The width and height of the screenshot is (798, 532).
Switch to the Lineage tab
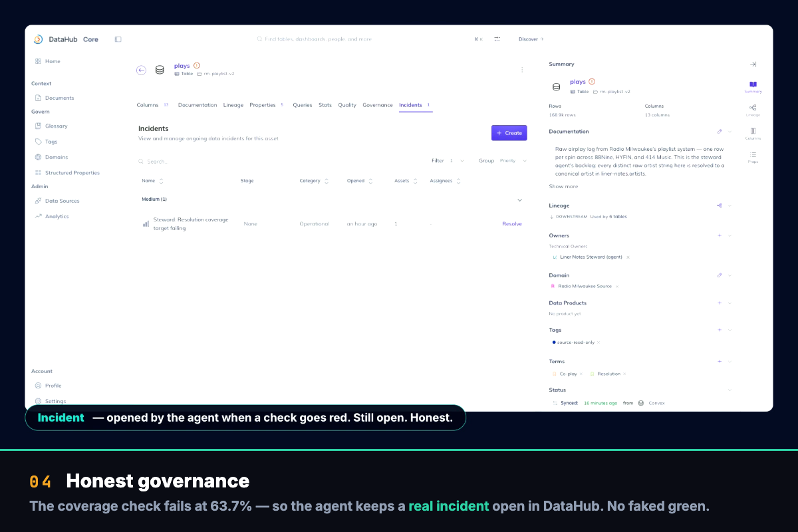(x=233, y=105)
